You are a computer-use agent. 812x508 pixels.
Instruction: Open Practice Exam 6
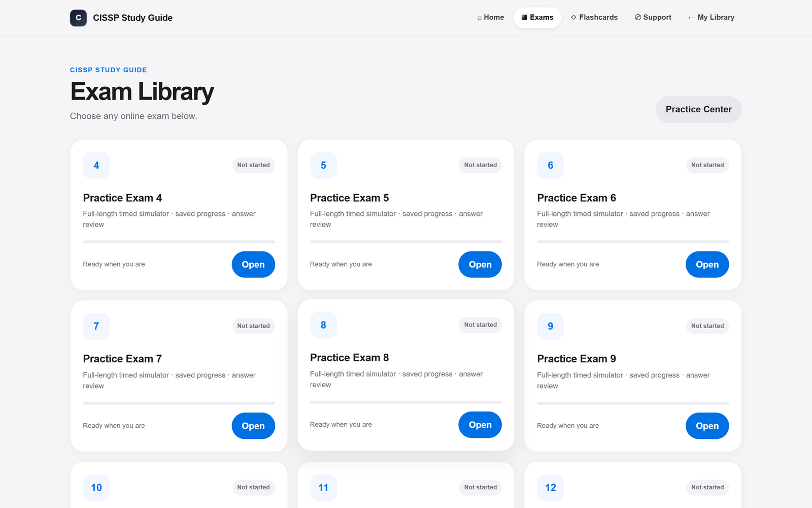point(707,264)
